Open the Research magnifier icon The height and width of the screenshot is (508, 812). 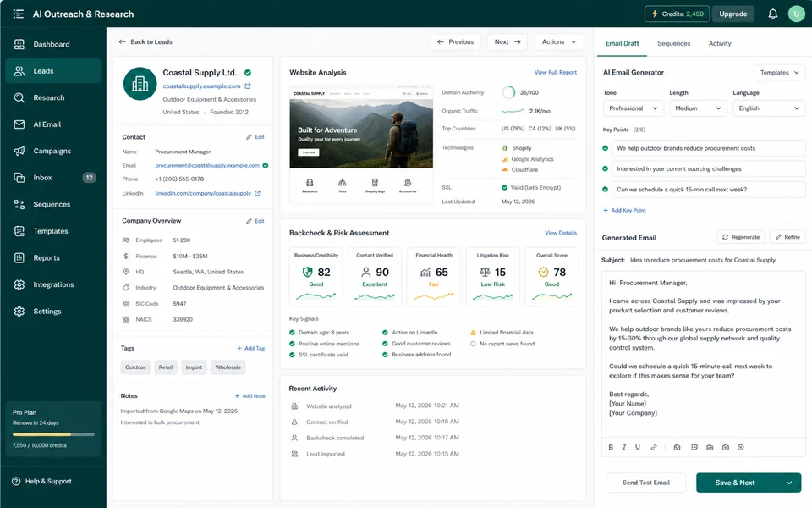click(19, 98)
